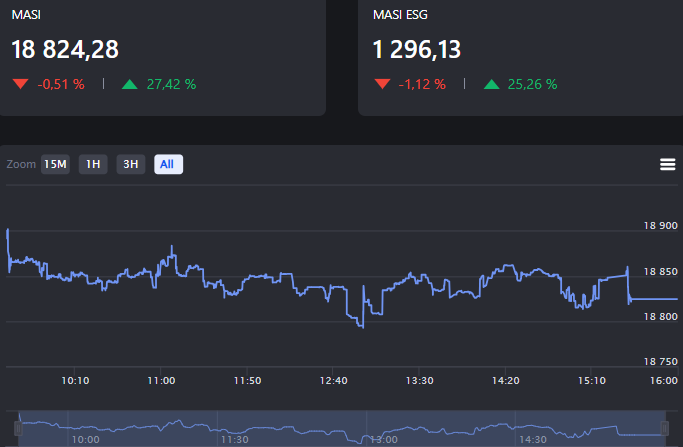Set chart zoom to 15M
The width and height of the screenshot is (683, 447).
pyautogui.click(x=55, y=164)
